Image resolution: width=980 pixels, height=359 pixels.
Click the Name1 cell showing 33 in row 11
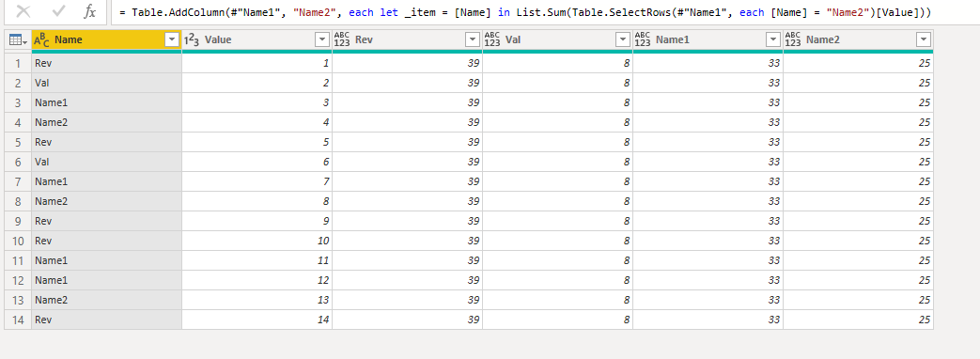pos(708,260)
